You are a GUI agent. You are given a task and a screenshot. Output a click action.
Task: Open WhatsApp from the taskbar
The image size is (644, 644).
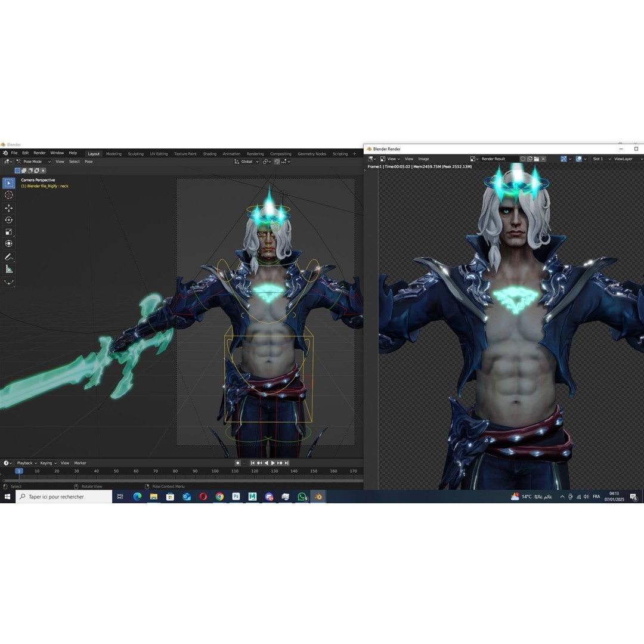(302, 497)
